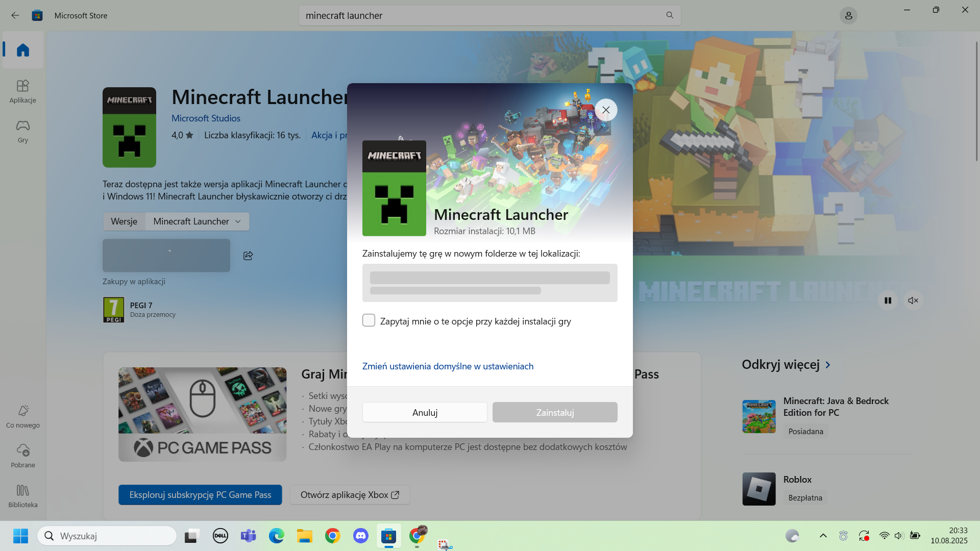Screen dimensions: 980x551
Task: Open the user account profile icon
Action: (848, 15)
